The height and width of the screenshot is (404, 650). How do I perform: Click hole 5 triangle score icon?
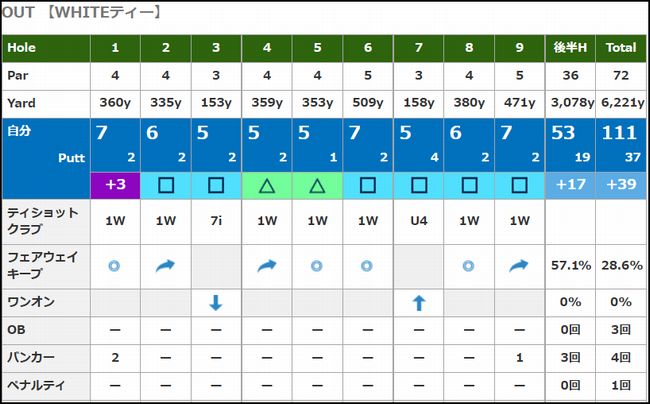(x=317, y=185)
